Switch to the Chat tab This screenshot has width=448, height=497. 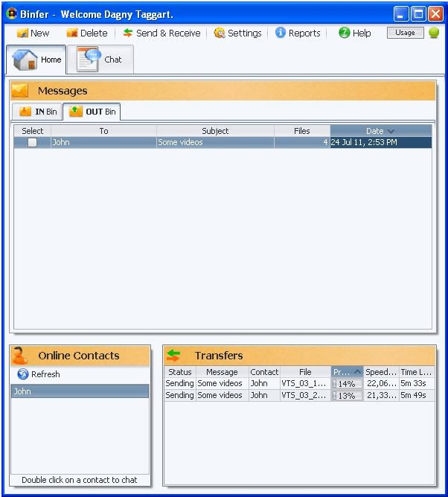pyautogui.click(x=101, y=60)
